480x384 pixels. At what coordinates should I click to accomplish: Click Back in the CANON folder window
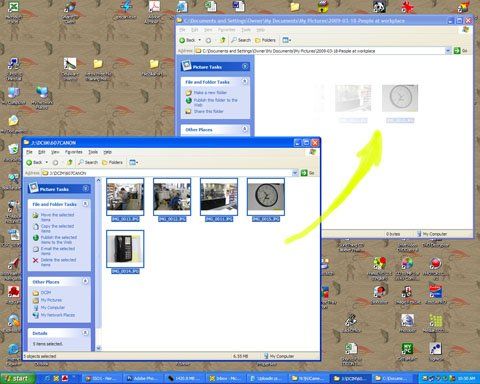click(34, 162)
